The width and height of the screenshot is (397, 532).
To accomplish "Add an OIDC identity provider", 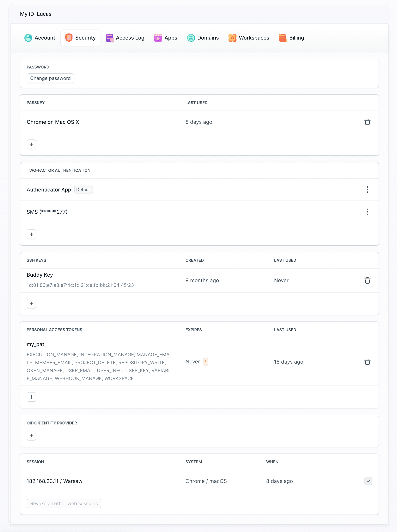I will coord(31,436).
